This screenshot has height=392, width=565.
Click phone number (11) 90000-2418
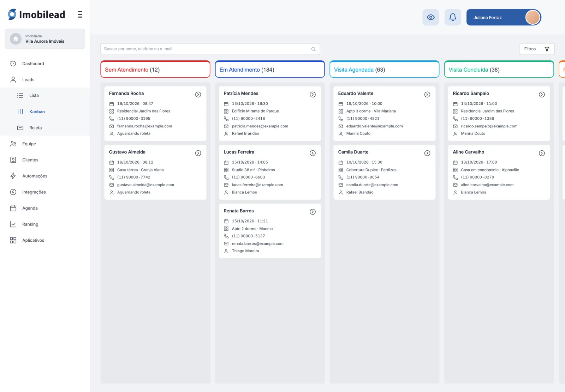[x=248, y=119]
